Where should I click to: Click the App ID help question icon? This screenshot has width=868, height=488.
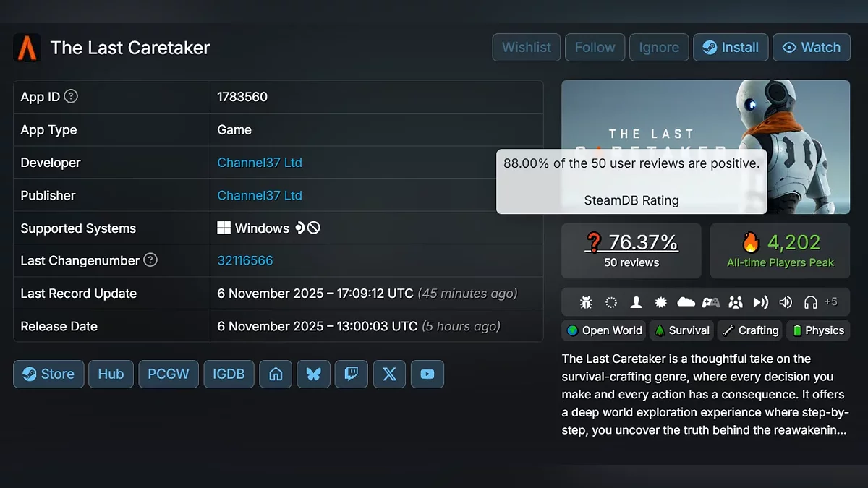pos(71,96)
